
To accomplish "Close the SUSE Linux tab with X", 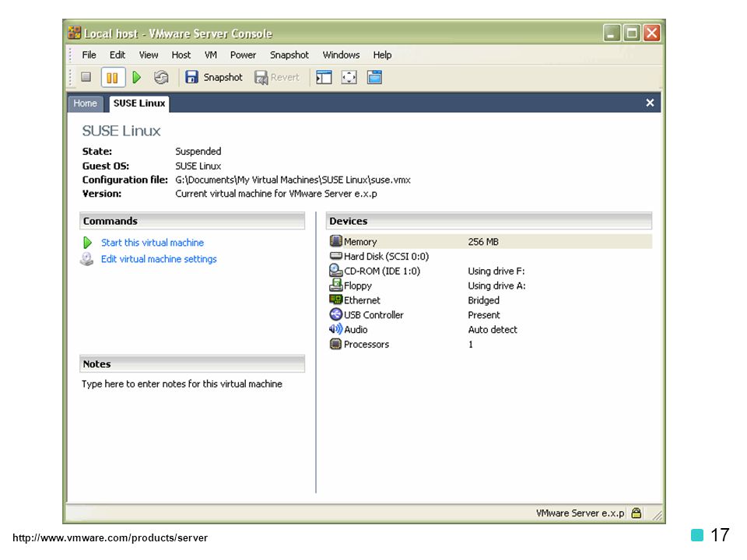I will tap(650, 103).
